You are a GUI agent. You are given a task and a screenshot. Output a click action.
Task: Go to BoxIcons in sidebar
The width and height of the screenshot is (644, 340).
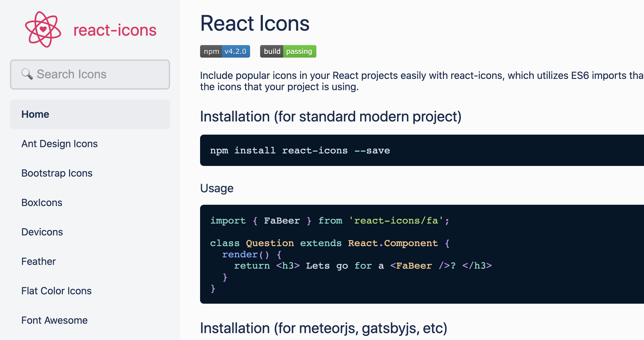[x=42, y=203]
